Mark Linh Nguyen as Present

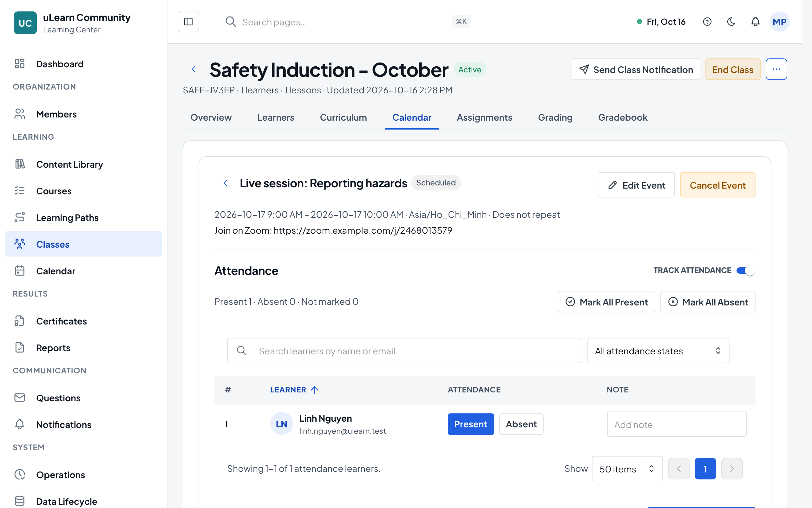click(470, 424)
